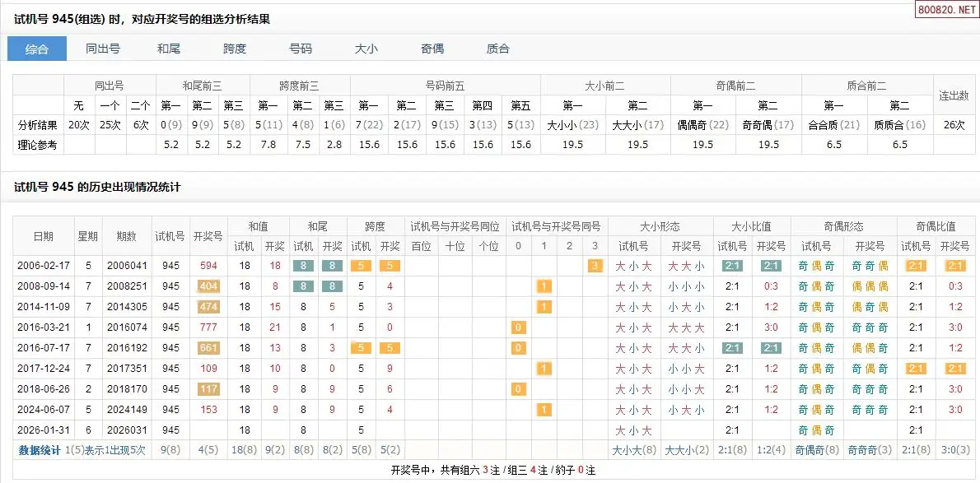Click the 连出数 column header
The width and height of the screenshot is (980, 483).
(954, 95)
